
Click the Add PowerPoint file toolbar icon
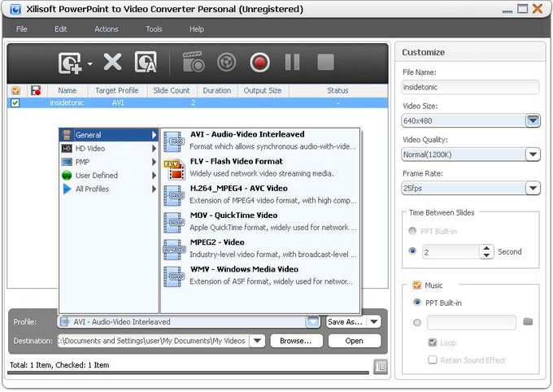click(70, 63)
